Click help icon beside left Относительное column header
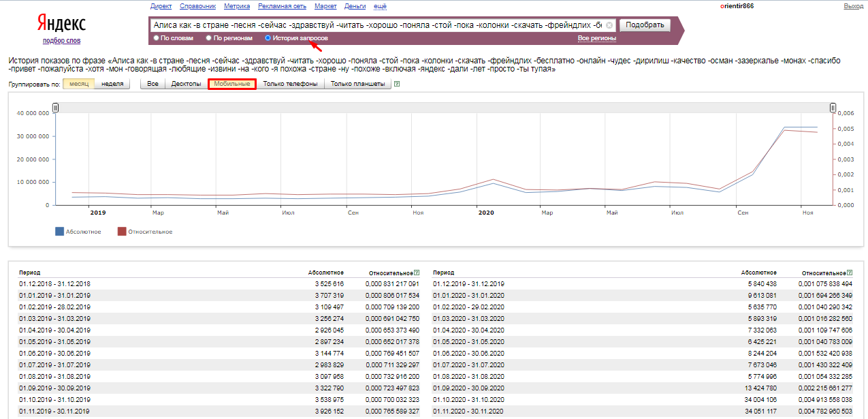 point(417,273)
